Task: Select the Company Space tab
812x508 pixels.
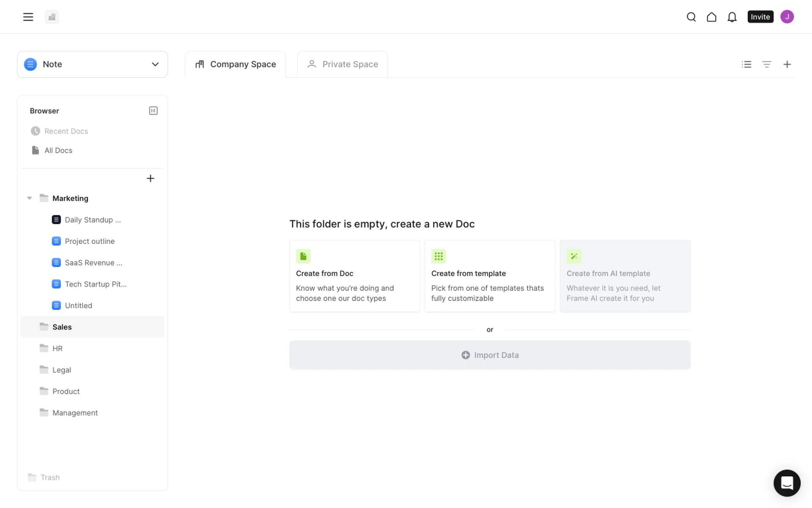Action: (x=235, y=64)
